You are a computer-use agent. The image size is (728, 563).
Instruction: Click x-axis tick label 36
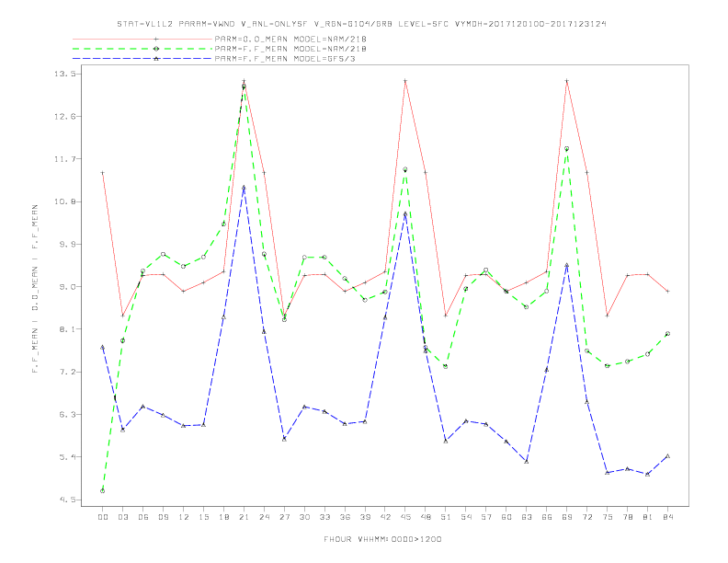pos(345,517)
